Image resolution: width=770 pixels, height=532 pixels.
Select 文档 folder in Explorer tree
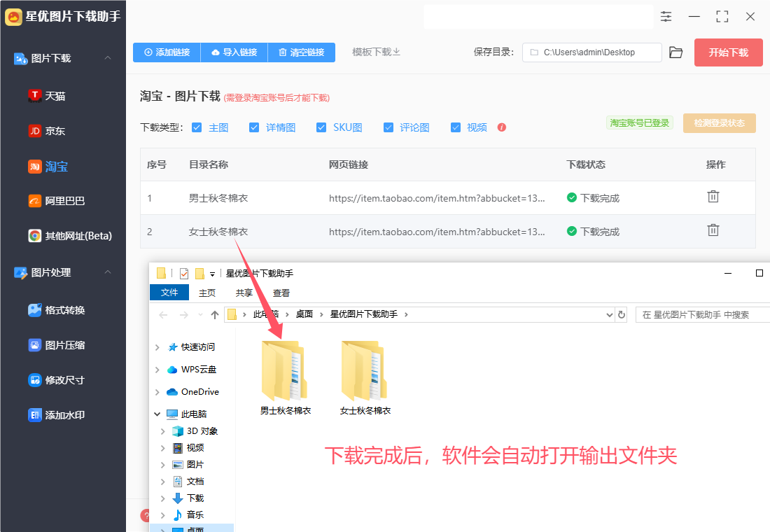(188, 482)
